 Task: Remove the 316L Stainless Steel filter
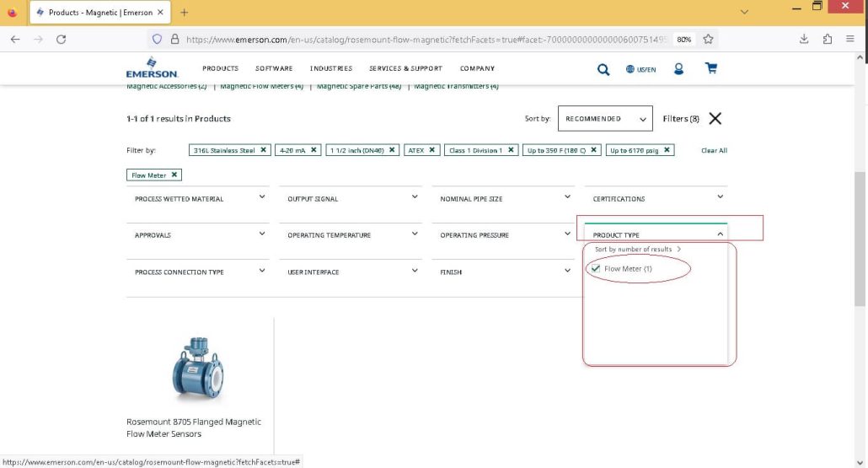[264, 150]
